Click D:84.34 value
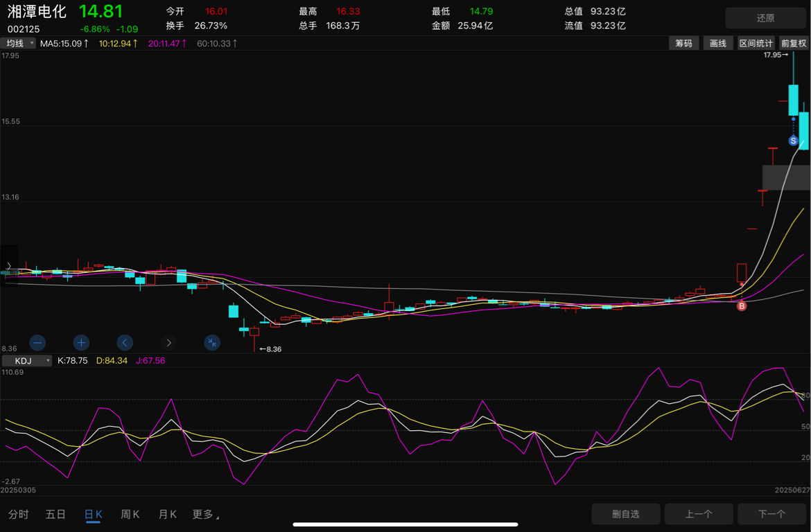The height and width of the screenshot is (532, 811). (x=112, y=360)
